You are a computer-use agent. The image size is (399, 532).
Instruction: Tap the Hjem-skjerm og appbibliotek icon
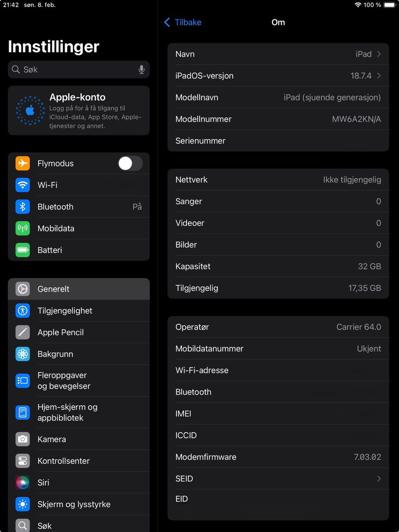point(23,412)
